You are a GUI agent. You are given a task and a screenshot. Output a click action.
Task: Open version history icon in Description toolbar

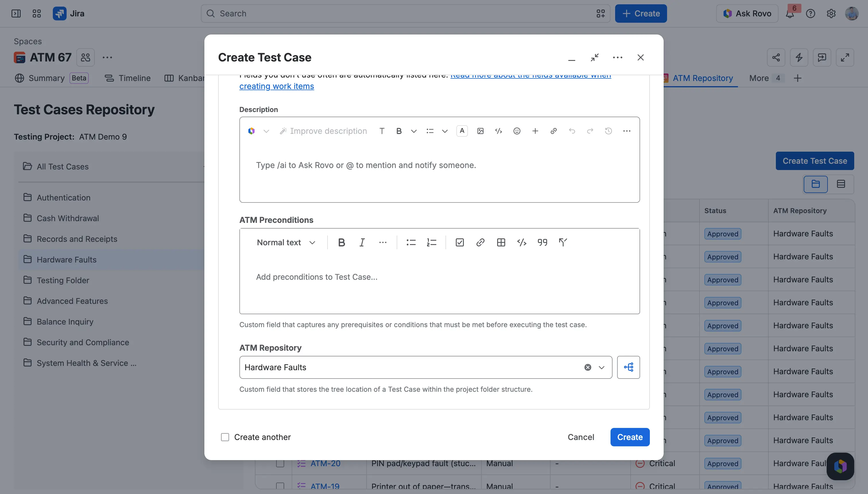(x=608, y=131)
